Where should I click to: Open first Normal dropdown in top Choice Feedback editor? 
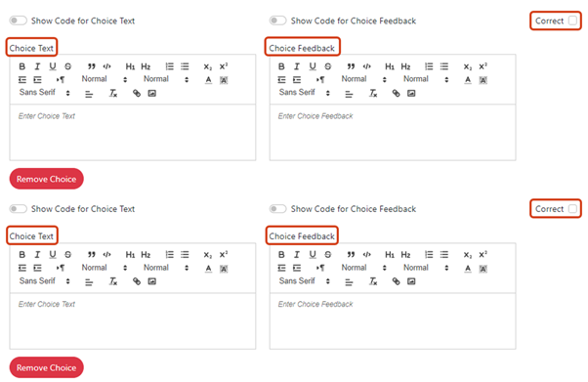coord(364,79)
